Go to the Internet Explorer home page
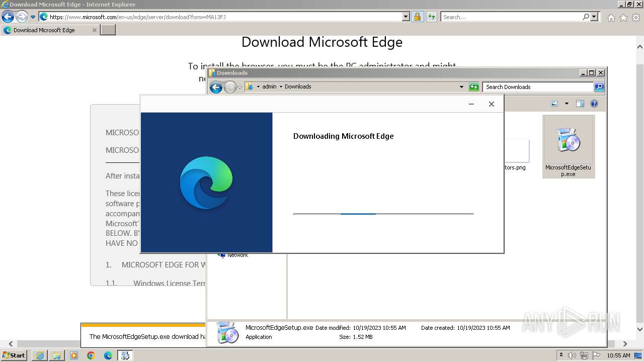The width and height of the screenshot is (644, 362). pos(611,18)
